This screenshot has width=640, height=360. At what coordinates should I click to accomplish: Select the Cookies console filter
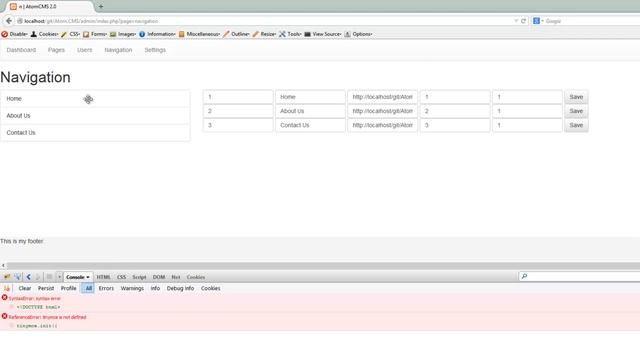[211, 288]
